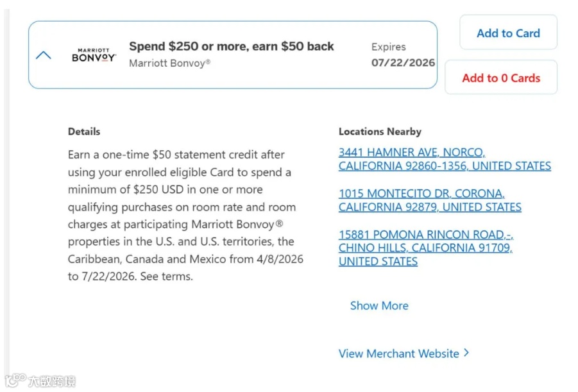The height and width of the screenshot is (392, 578).
Task: Open the 1015 Montecito Dr, Corona address
Action: click(x=430, y=200)
